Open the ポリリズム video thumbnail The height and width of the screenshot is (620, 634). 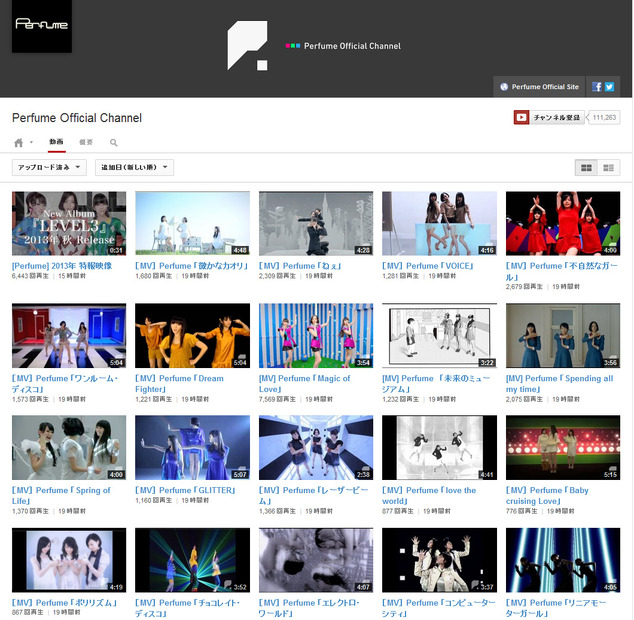[x=69, y=560]
